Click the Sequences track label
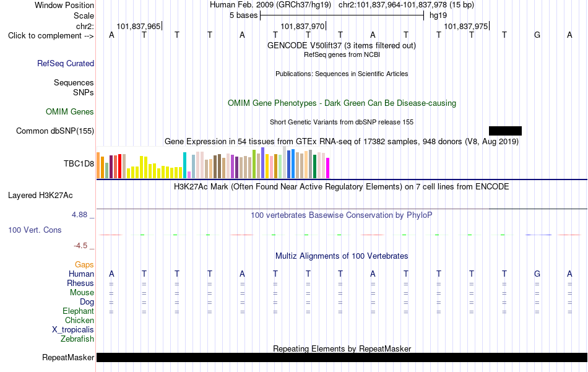This screenshot has width=588, height=372. [x=74, y=82]
